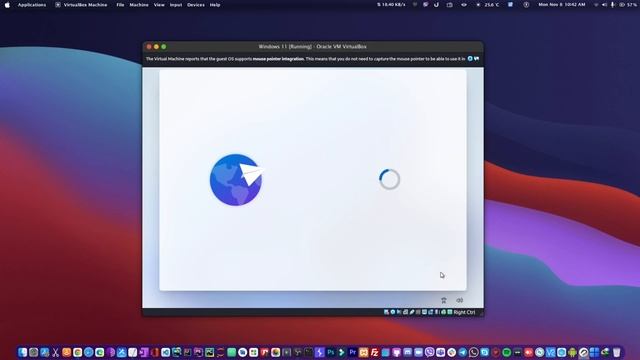Click the globe with paper plane graphic
This screenshot has width=640, height=360.
[x=237, y=180]
